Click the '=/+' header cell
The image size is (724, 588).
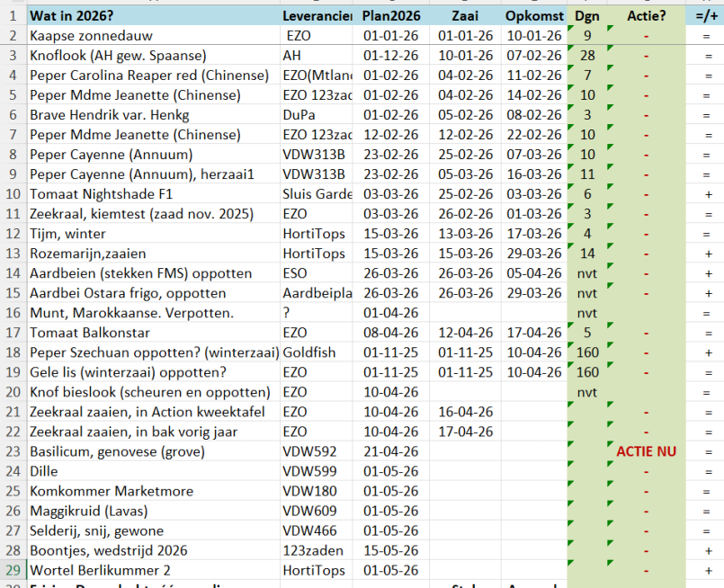708,16
